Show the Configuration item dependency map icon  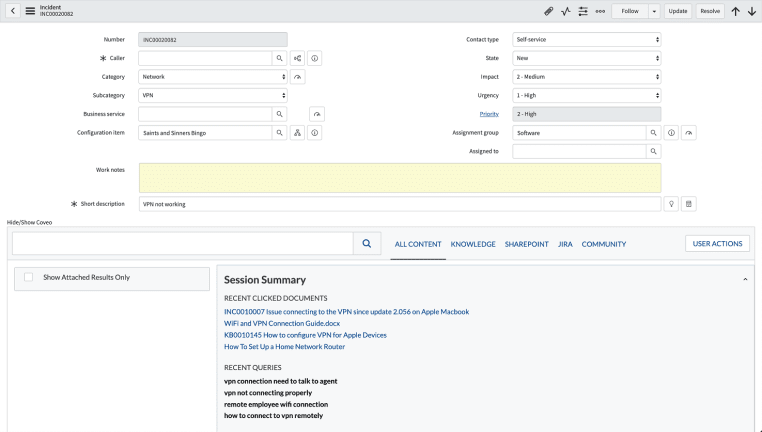tap(297, 132)
